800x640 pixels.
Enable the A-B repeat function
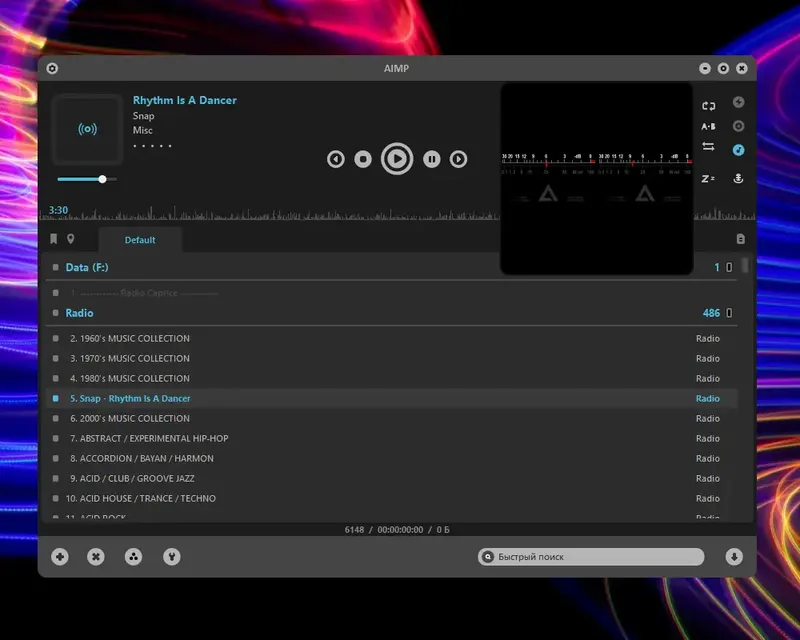(710, 126)
